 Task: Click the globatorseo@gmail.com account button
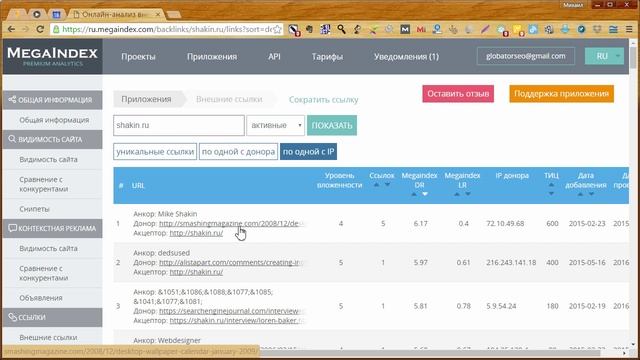pyautogui.click(x=526, y=56)
